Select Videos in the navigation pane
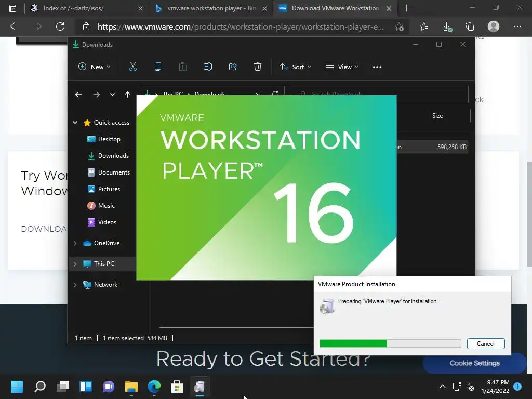The height and width of the screenshot is (399, 532). pyautogui.click(x=102, y=222)
